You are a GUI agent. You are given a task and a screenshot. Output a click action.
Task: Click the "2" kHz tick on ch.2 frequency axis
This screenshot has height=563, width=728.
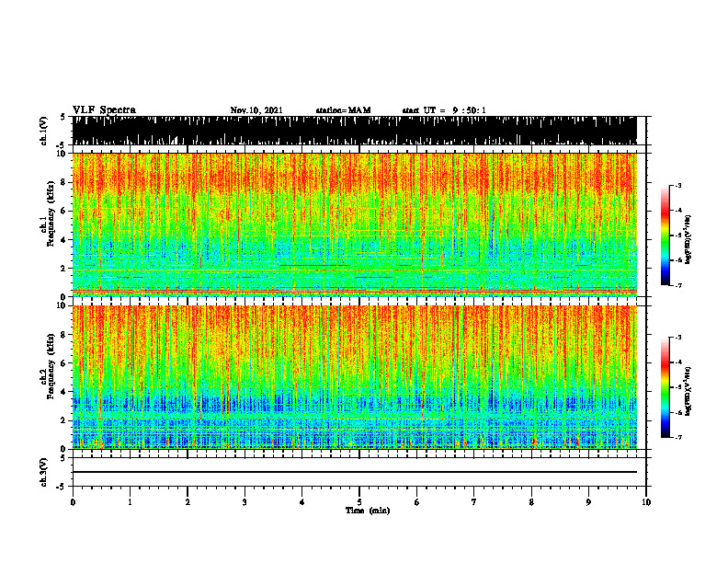pos(64,420)
